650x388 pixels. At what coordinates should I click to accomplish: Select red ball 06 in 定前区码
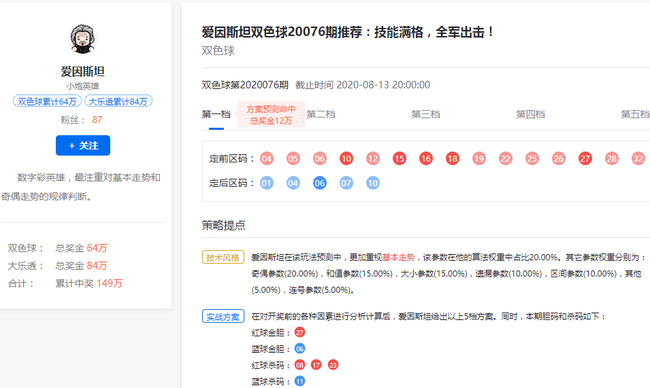tap(320, 158)
